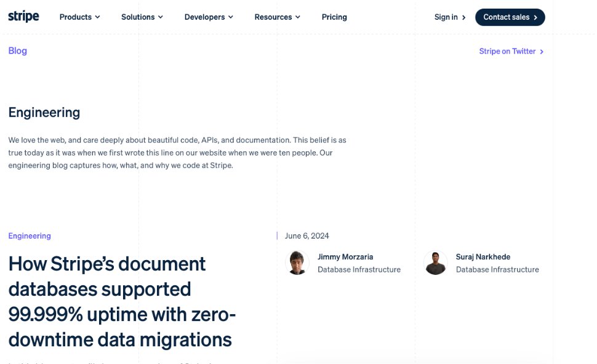Click Database Infrastructure under Suraj Narkhede
The image size is (597, 364).
pos(497,269)
